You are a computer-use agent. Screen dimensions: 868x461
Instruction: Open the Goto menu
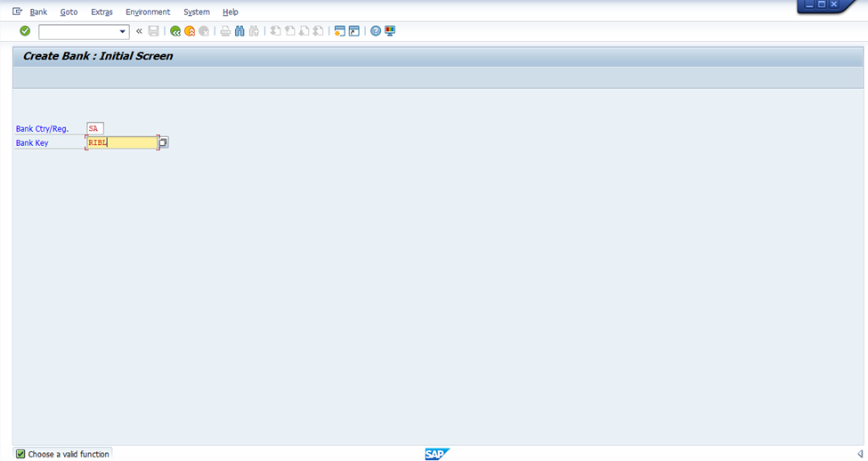coord(69,12)
